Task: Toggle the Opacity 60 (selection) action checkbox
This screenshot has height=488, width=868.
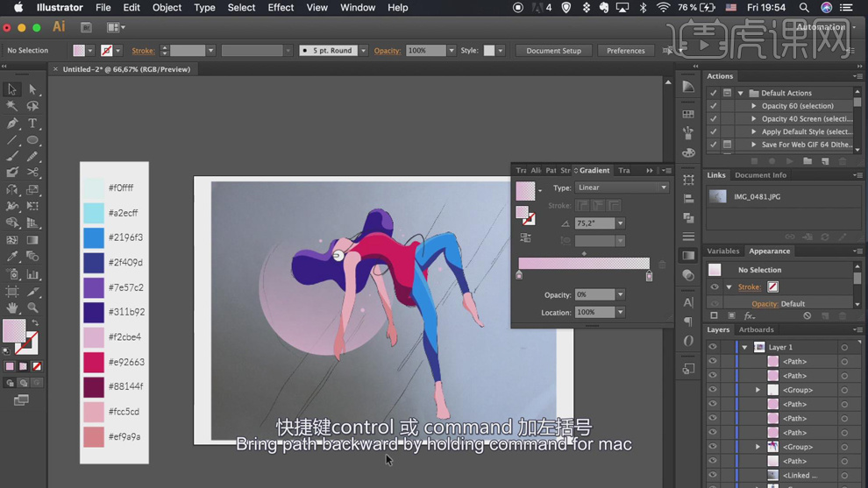Action: (713, 106)
